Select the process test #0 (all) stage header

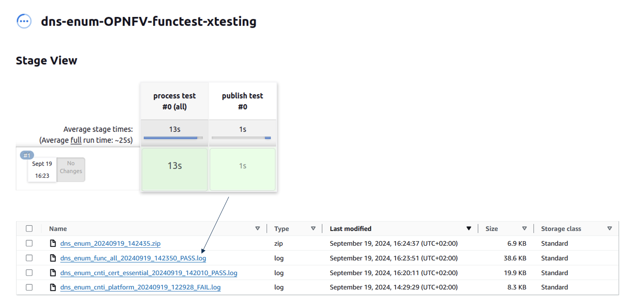174,101
